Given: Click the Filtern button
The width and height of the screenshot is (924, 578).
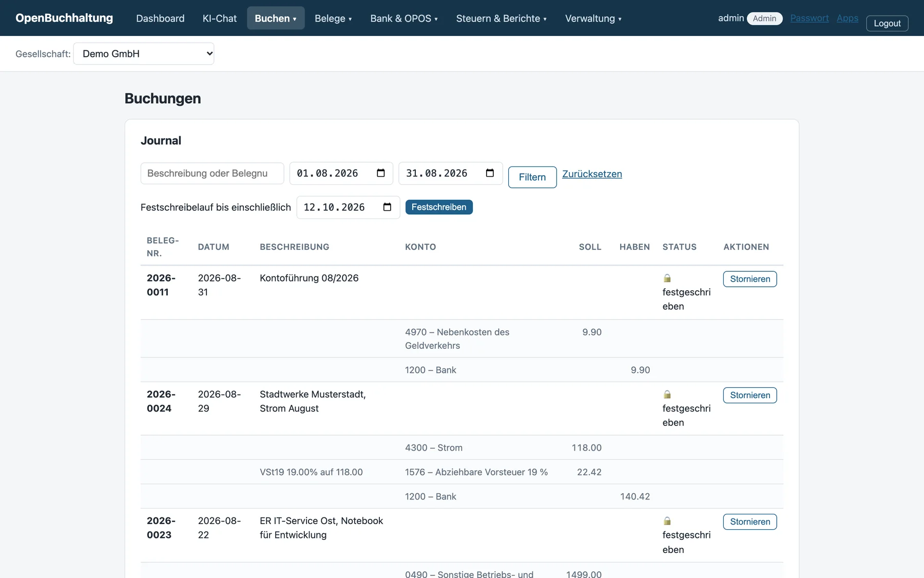Looking at the screenshot, I should click(532, 177).
